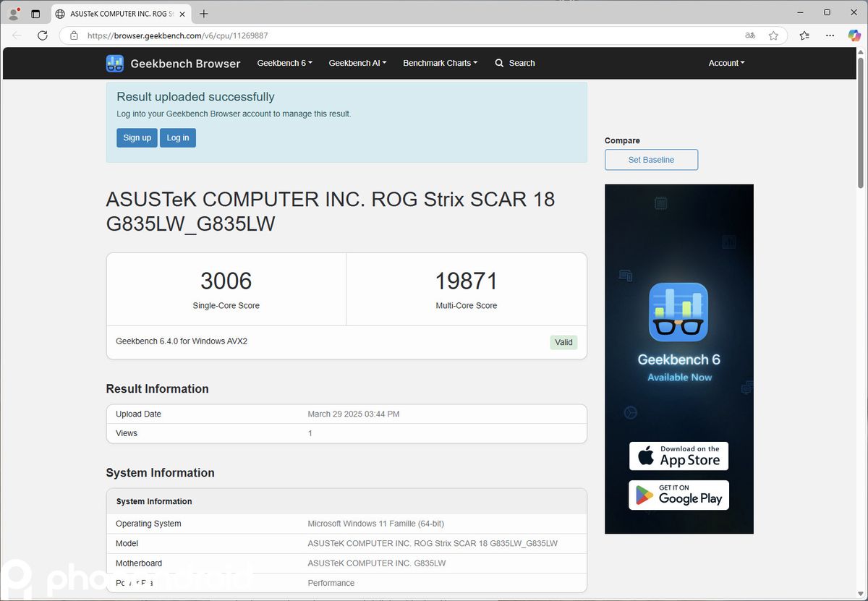Viewport: 868px width, 601px height.
Task: Open browser settings and more menu
Action: click(830, 35)
